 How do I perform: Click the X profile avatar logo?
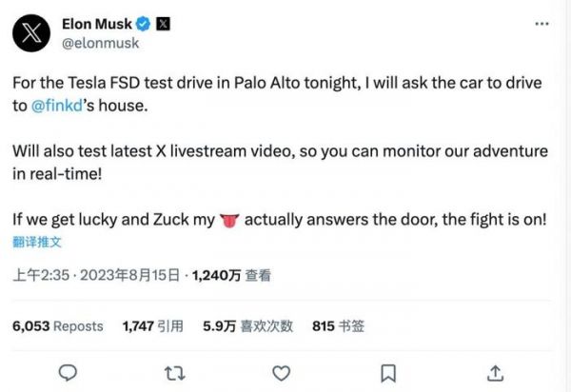[x=31, y=30]
